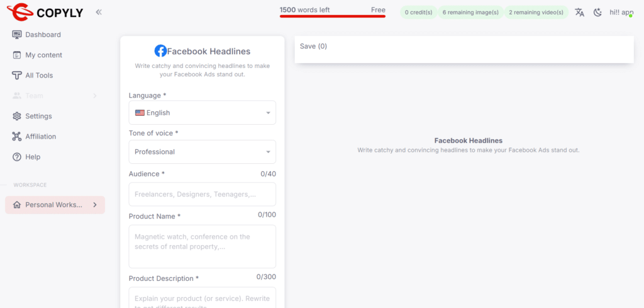The width and height of the screenshot is (644, 308).
Task: Click the Personal Workspace home icon
Action: point(17,205)
